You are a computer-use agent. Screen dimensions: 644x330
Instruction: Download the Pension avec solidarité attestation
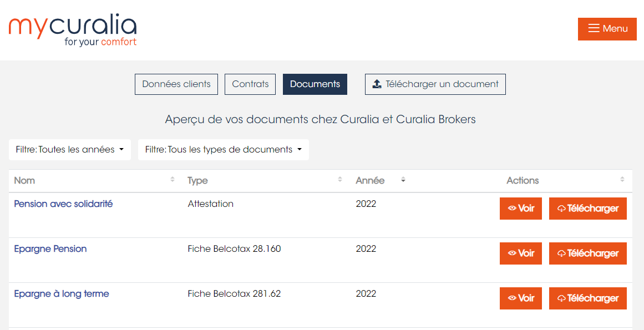[x=588, y=209]
